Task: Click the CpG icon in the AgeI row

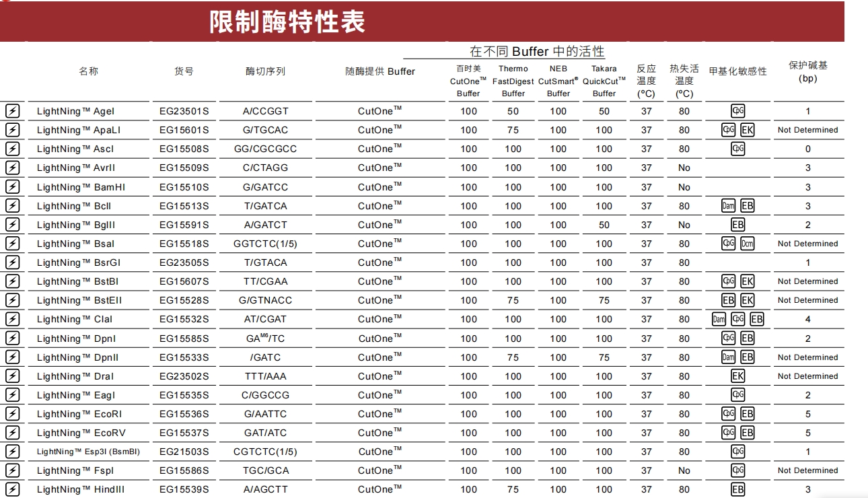Action: pos(738,111)
